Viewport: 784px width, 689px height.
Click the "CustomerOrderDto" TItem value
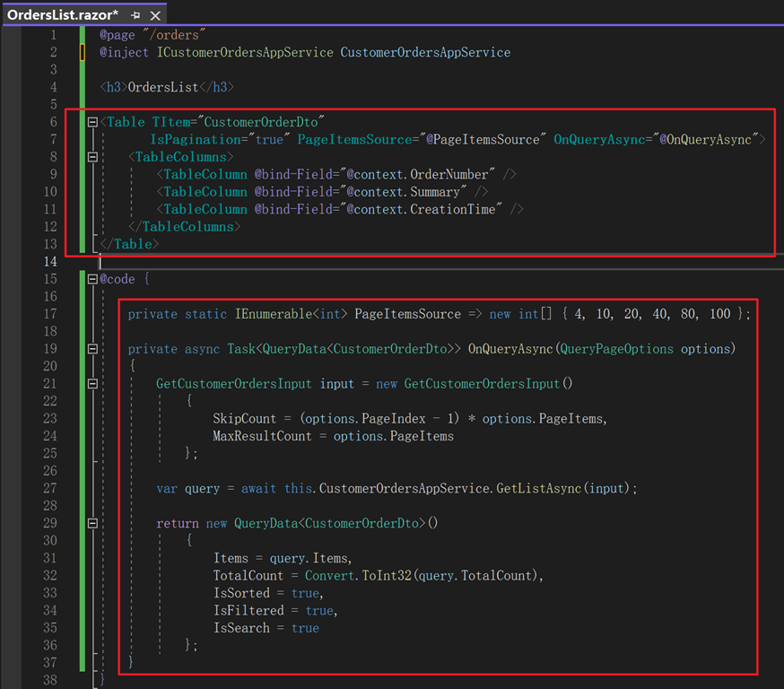(x=261, y=122)
